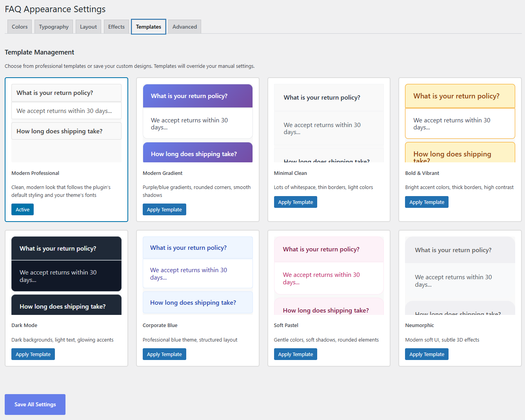Apply the Bold & Vibrant template
The image size is (525, 420).
tap(427, 202)
